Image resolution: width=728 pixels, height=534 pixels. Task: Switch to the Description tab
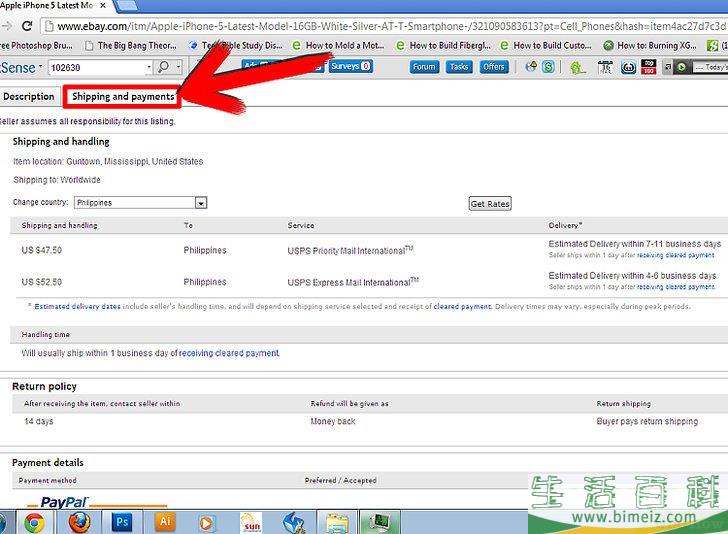(x=29, y=97)
